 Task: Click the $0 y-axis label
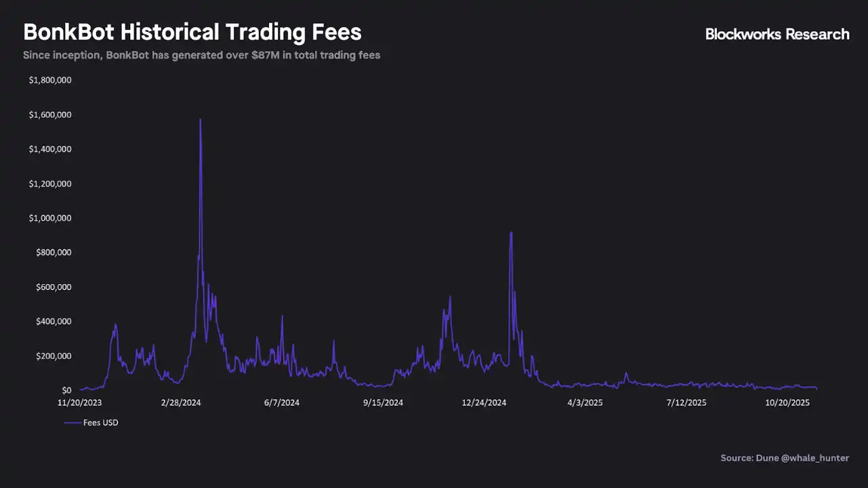(x=66, y=390)
